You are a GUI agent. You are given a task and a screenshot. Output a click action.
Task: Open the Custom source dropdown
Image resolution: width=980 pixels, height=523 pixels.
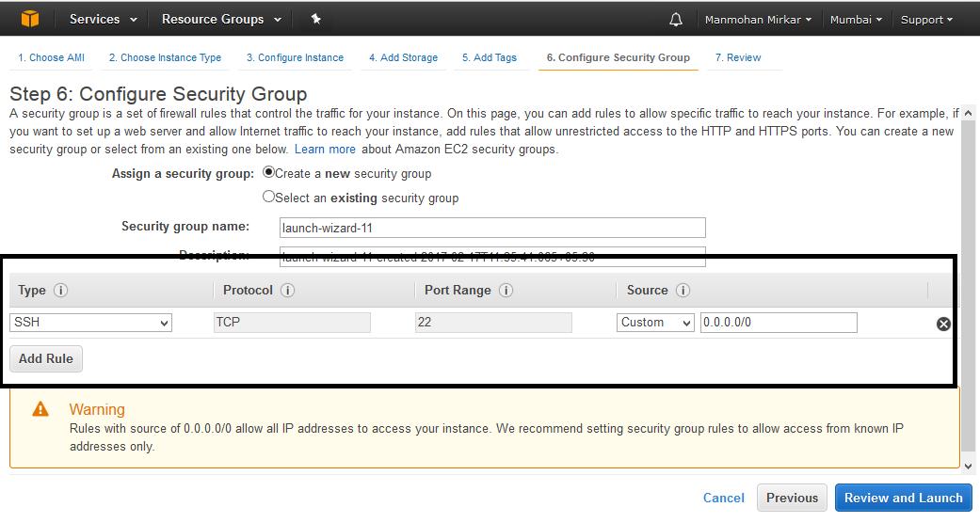(x=656, y=323)
